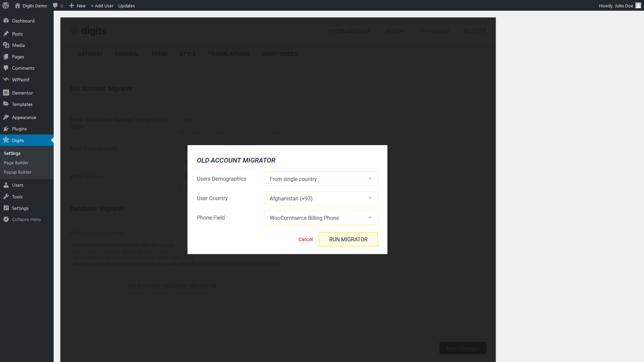Expand the Make it compulsory dropdown arrow

tap(478, 148)
